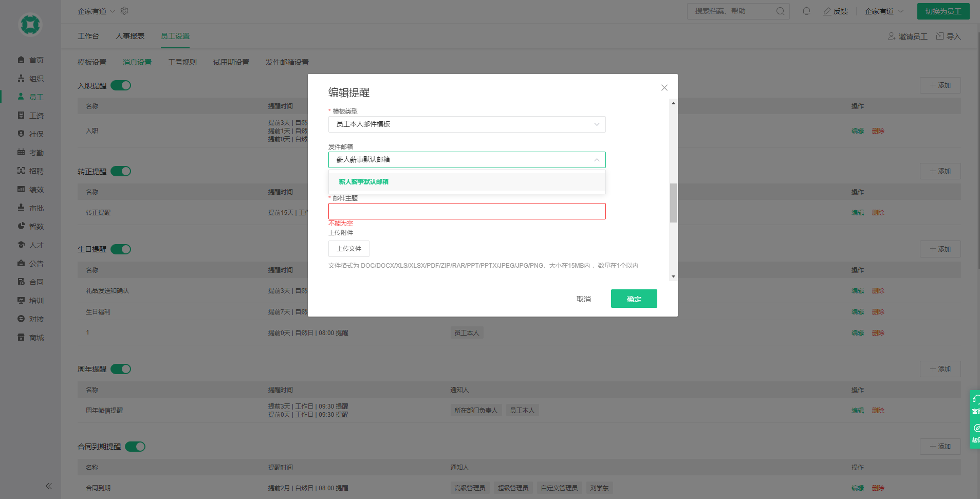Click the dialog scrollbar thumb
980x499 pixels.
pos(673,203)
